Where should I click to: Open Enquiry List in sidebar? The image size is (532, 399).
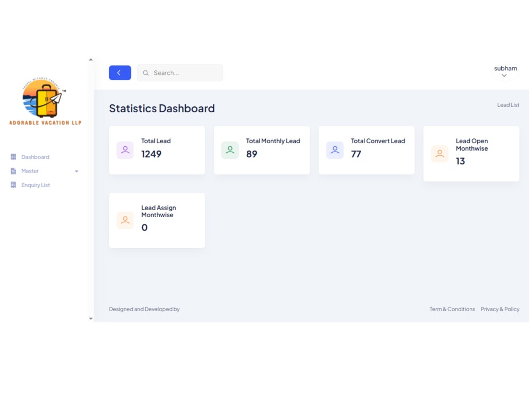click(36, 185)
